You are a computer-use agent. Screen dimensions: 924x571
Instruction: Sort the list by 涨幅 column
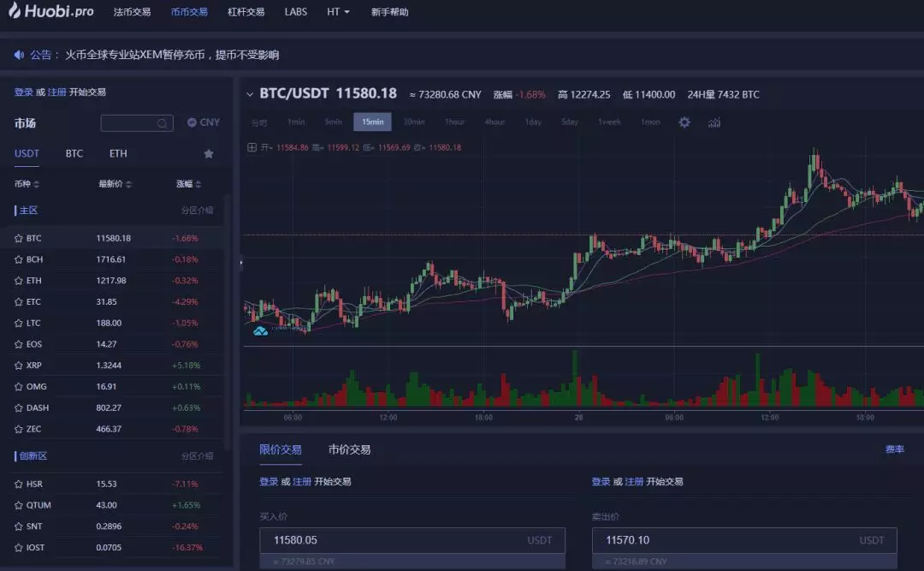click(187, 183)
